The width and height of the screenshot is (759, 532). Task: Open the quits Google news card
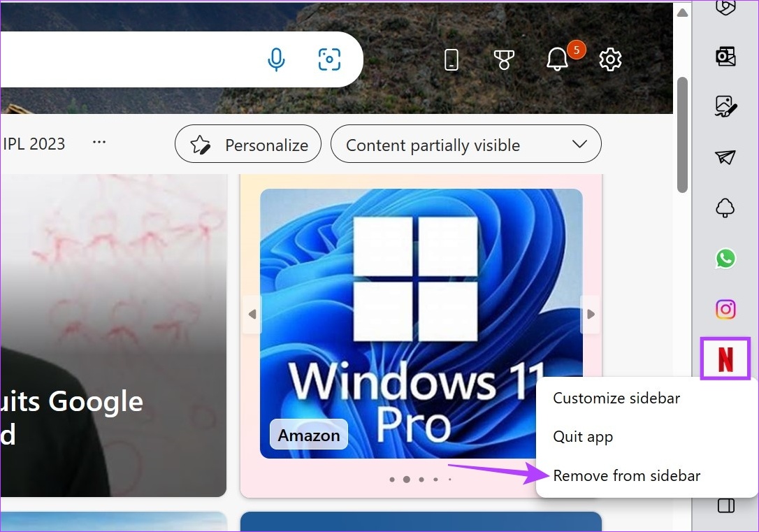click(113, 335)
